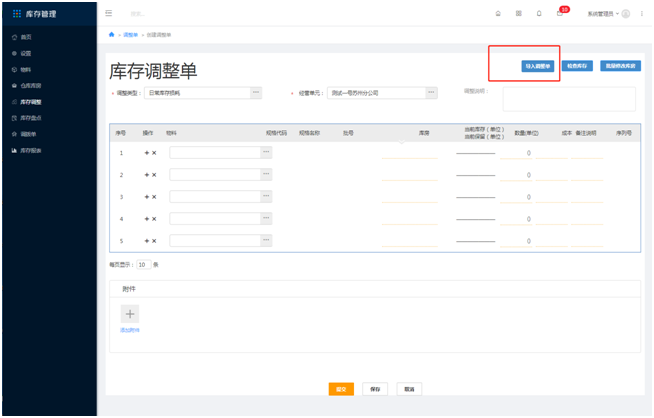Viewport: 654px width, 418px height.
Task: Open 库存盘点 in the sidebar
Action: pyautogui.click(x=30, y=118)
